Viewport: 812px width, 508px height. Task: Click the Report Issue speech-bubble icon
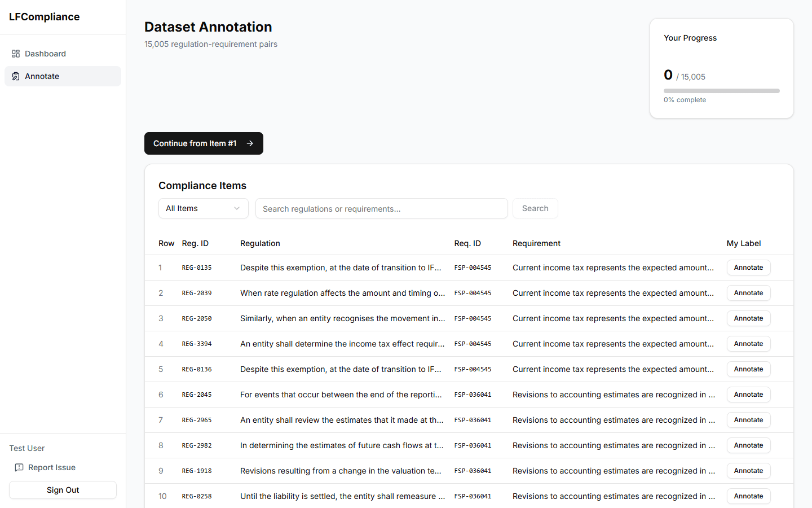point(19,467)
